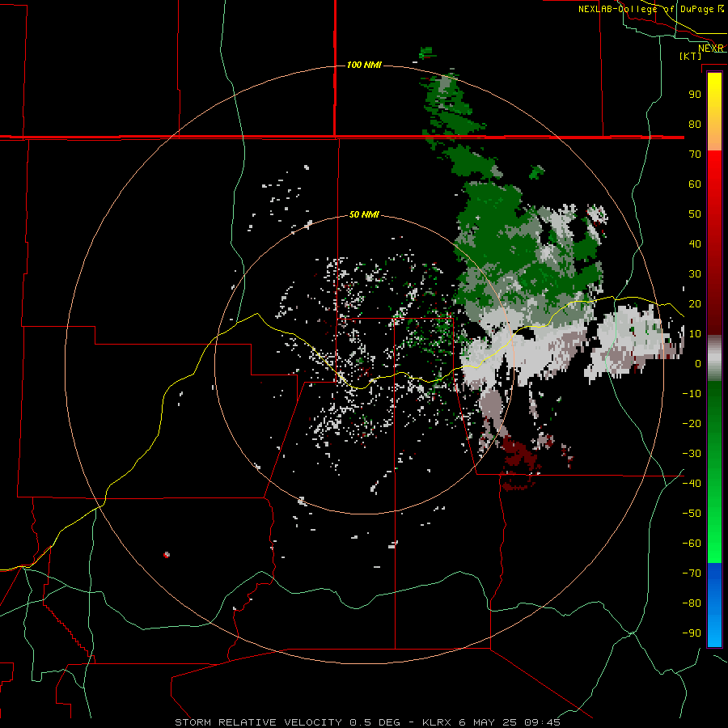Screen dimensions: 728x728
Task: Select the 60 value on velocity scale
Action: pyautogui.click(x=695, y=184)
